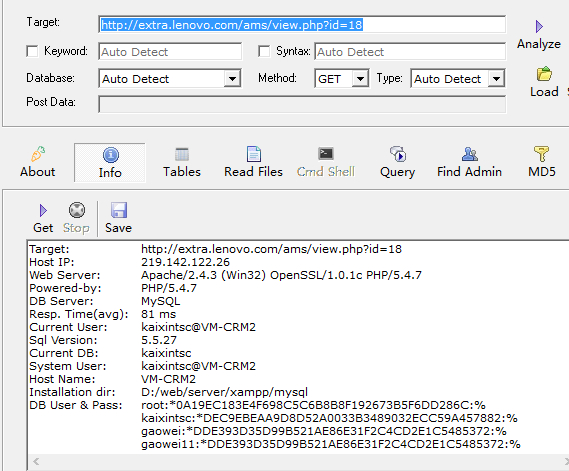Click the Powered-by PHP/5.4.7 value
This screenshot has width=569, height=471.
[x=169, y=288]
